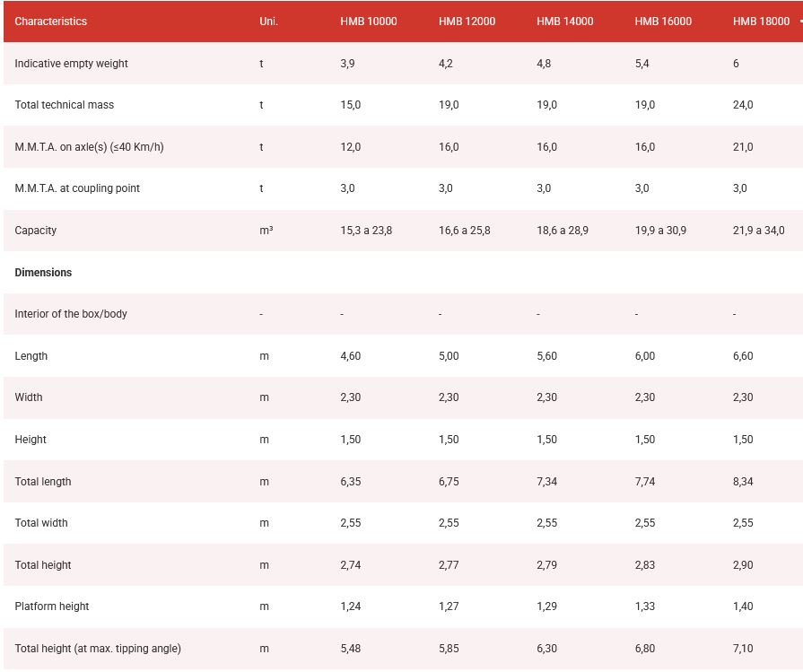Click the 15,3 a 23,8 capacity value

[366, 231]
